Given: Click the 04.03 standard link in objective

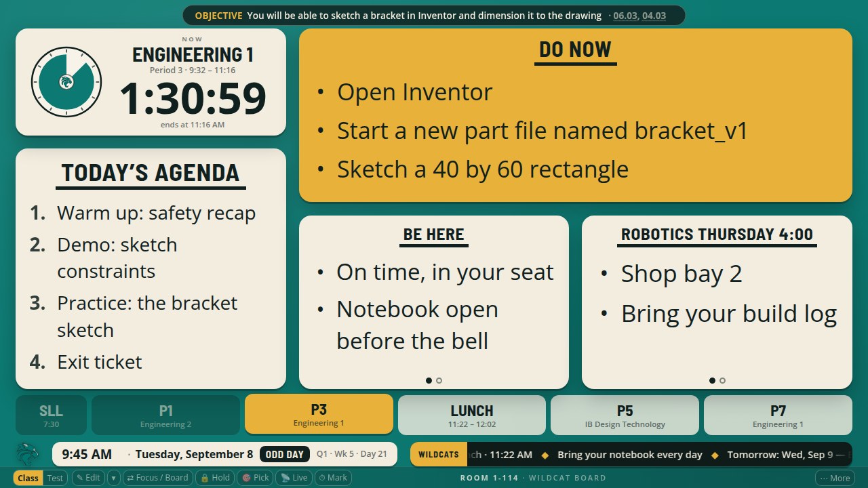Looking at the screenshot, I should (654, 16).
